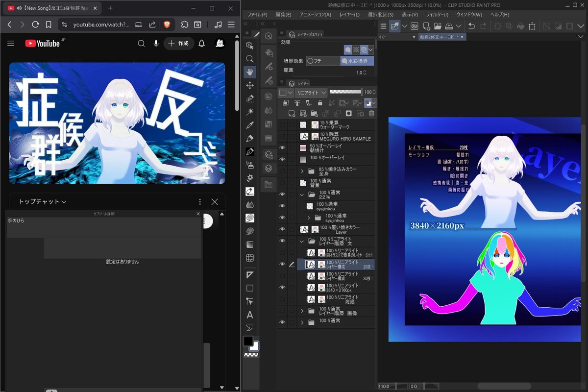Collapse the レイヤー階層 文 folder

(302, 241)
